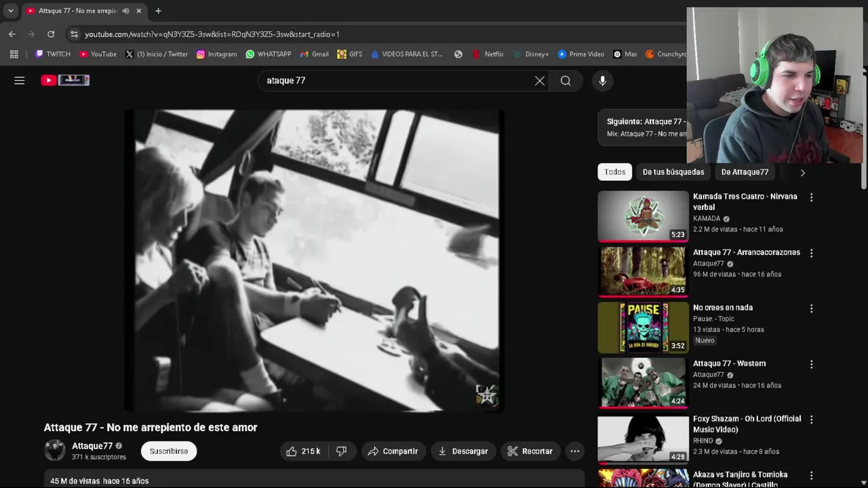Expand the description showing 45 M de vistas
This screenshot has width=868, height=488.
314,479
